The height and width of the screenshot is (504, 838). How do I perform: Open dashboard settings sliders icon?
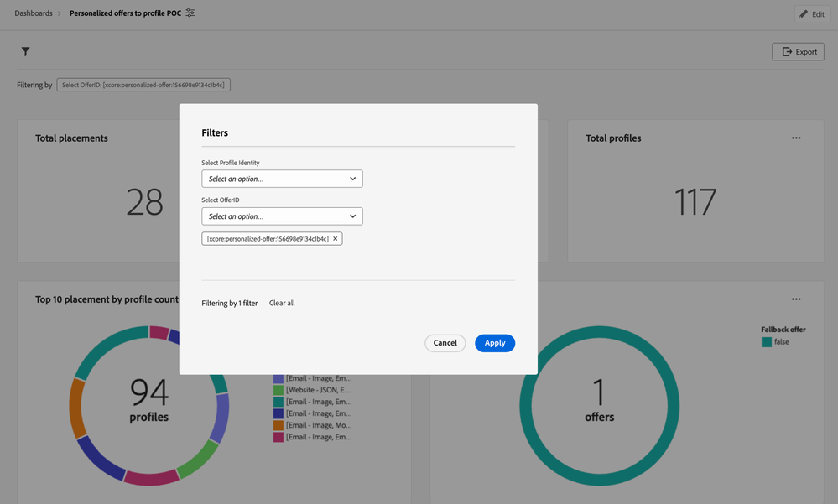190,13
